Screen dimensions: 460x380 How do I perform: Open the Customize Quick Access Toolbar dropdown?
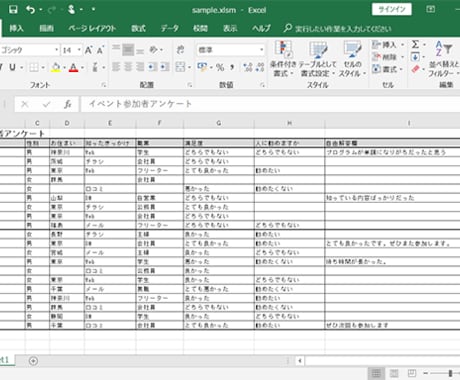(93, 9)
